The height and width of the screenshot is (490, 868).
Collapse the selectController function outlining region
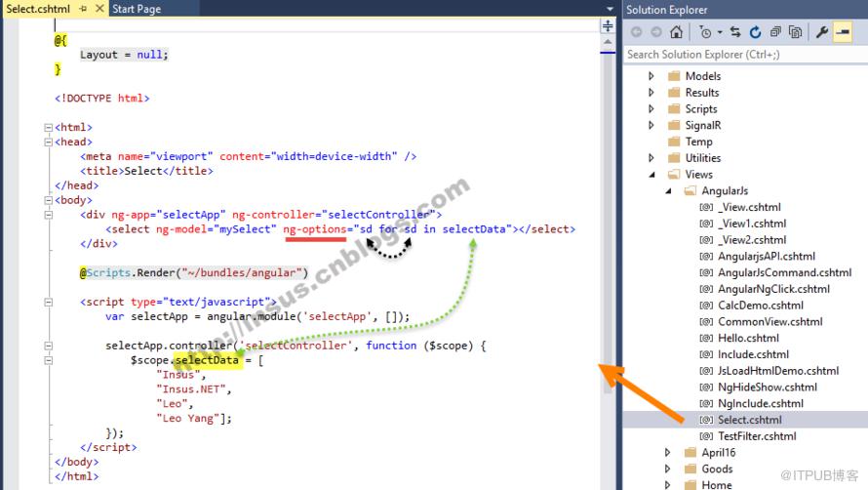pyautogui.click(x=48, y=346)
